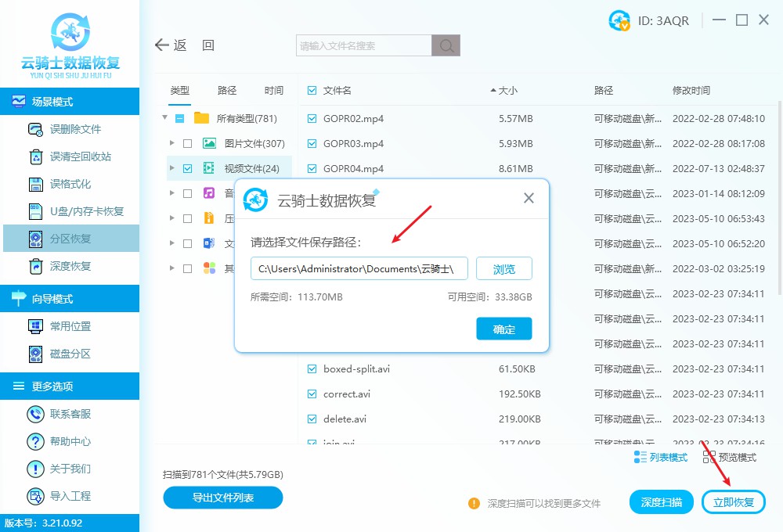Click the 确定 button in the dialog
This screenshot has height=532, width=783.
[x=503, y=329]
